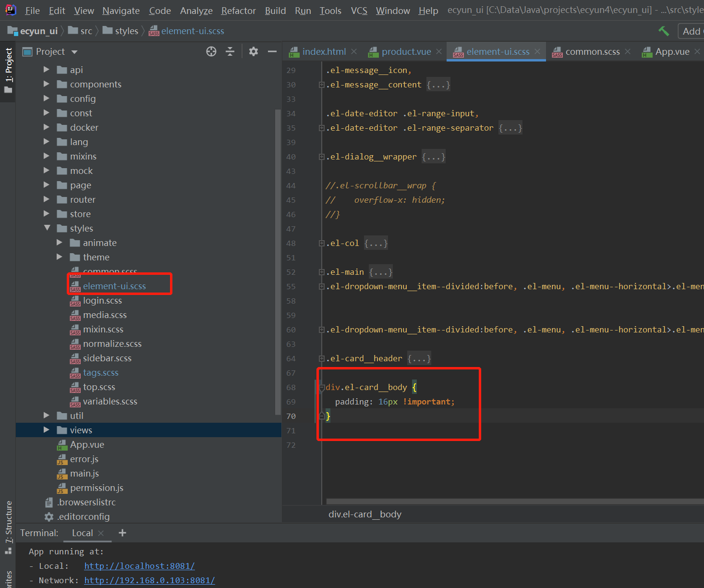Select .browserslistrc file

[x=86, y=502]
